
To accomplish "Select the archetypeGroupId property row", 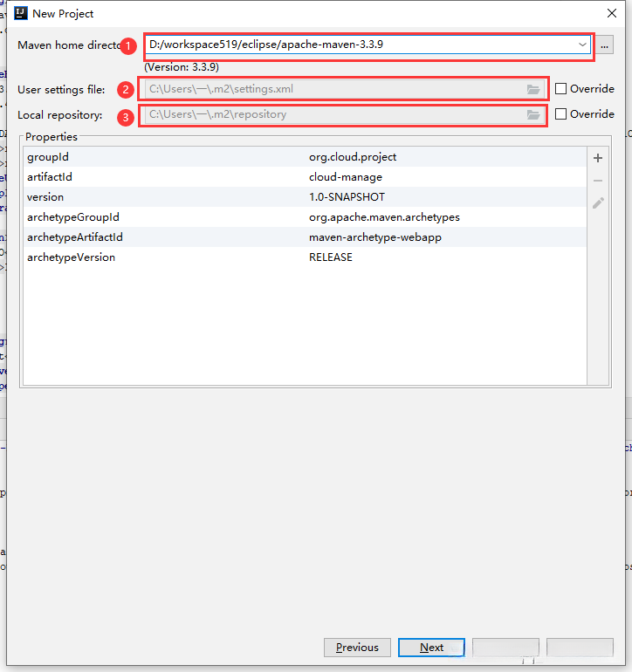I will click(x=305, y=217).
